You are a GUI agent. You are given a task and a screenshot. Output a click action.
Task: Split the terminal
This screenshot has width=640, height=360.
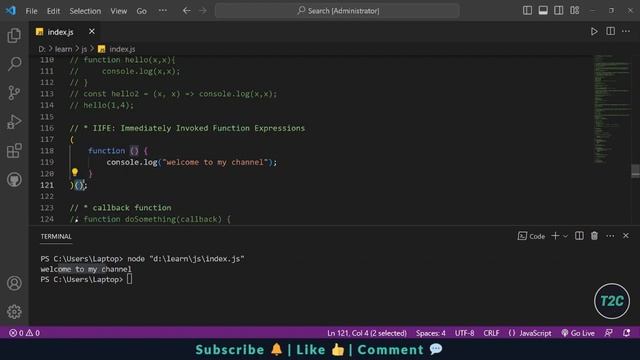[x=579, y=236]
